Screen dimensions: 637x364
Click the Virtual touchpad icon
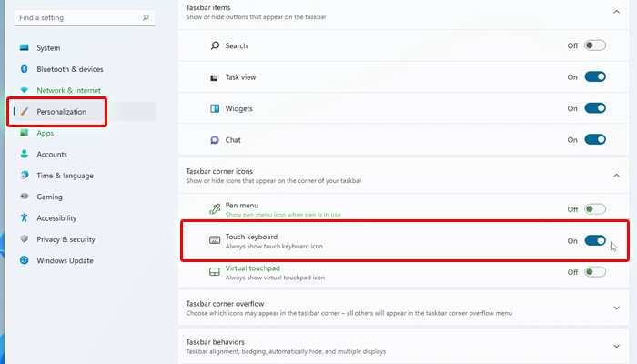click(x=215, y=272)
